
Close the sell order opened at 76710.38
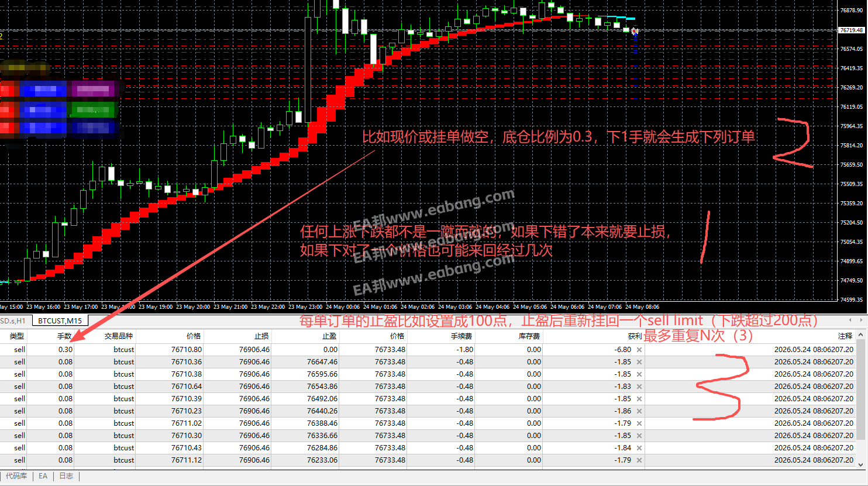pyautogui.click(x=639, y=374)
